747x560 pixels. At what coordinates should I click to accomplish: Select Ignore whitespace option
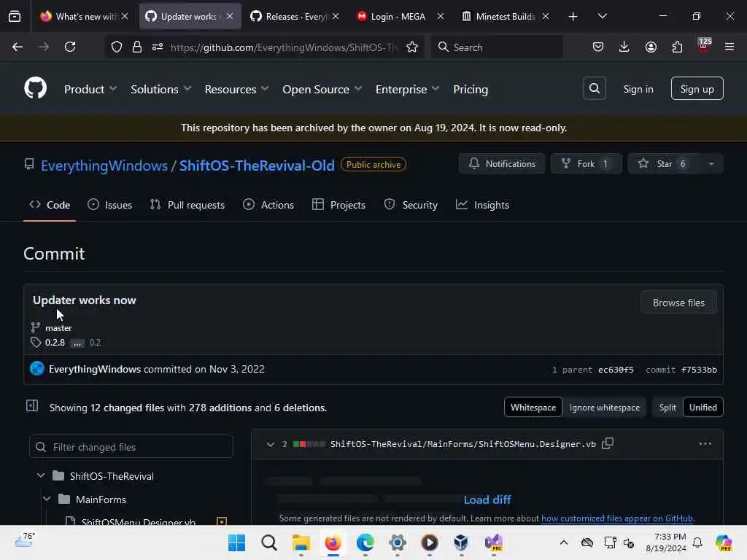pyautogui.click(x=605, y=407)
